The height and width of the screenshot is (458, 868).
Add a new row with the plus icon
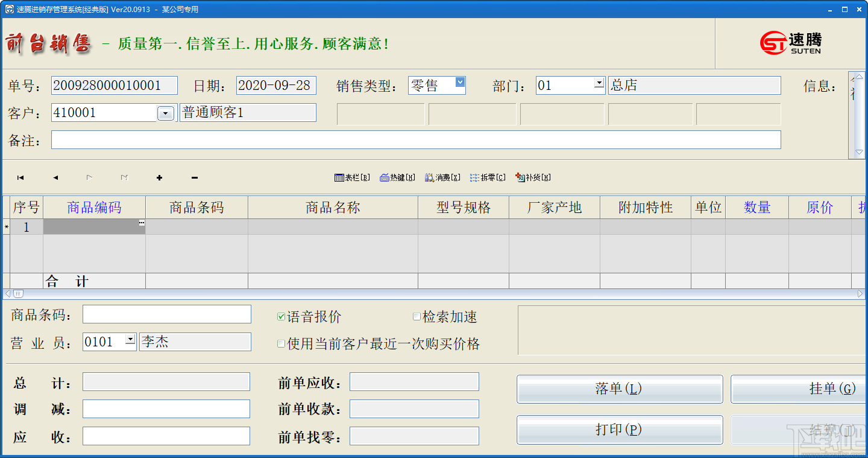tap(159, 177)
